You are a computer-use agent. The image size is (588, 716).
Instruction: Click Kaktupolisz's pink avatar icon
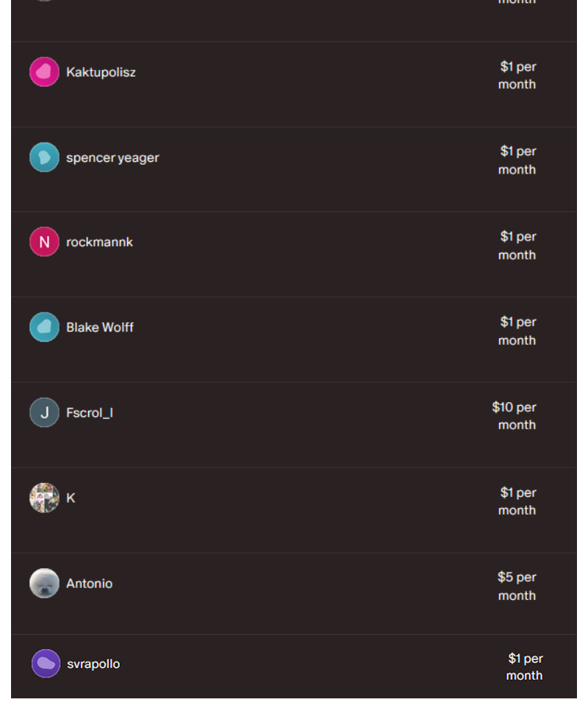click(x=44, y=72)
